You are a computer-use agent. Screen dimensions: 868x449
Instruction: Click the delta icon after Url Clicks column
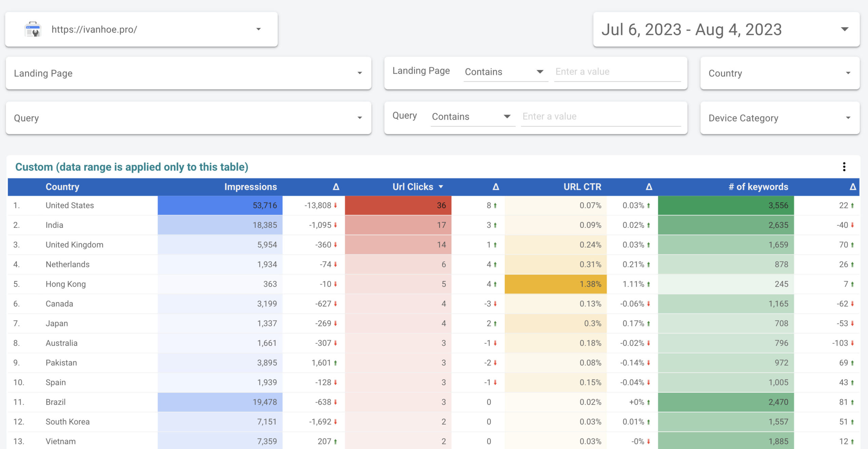[496, 187]
